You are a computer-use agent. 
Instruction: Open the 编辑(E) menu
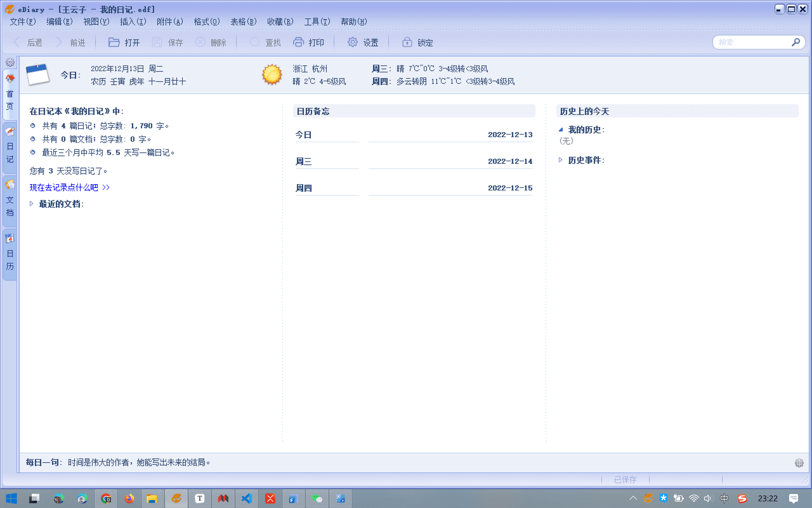point(59,22)
